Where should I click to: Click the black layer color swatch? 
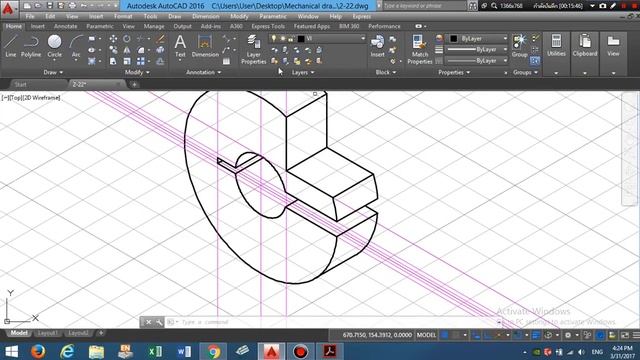[301, 39]
